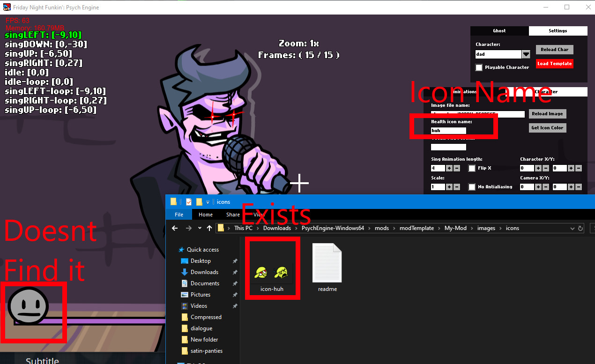The width and height of the screenshot is (595, 364).
Task: Click the red Load Template button
Action: [554, 64]
